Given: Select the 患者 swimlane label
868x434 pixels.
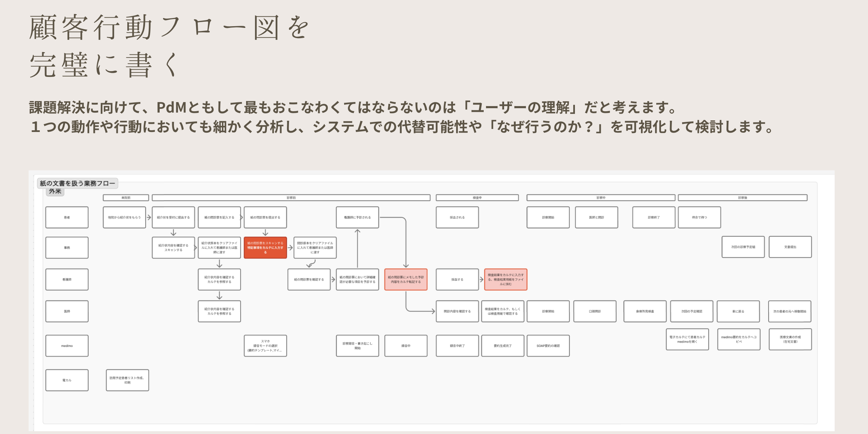Looking at the screenshot, I should click(x=67, y=217).
